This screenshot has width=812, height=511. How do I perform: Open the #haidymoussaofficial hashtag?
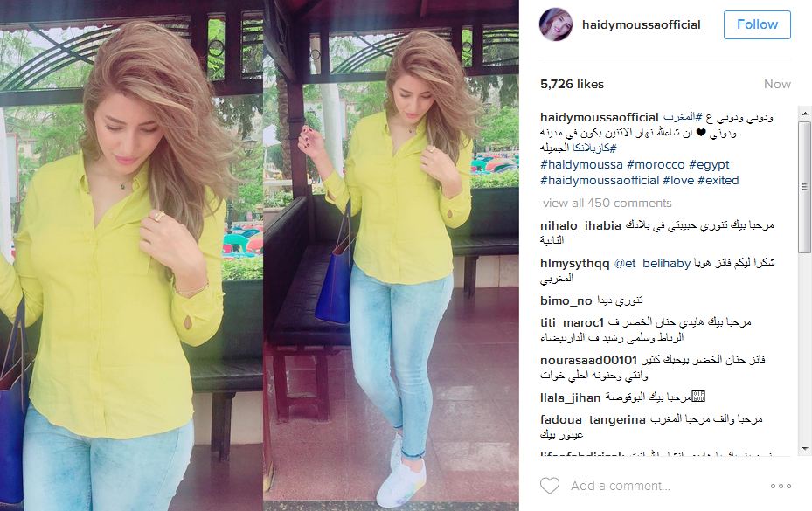[600, 181]
